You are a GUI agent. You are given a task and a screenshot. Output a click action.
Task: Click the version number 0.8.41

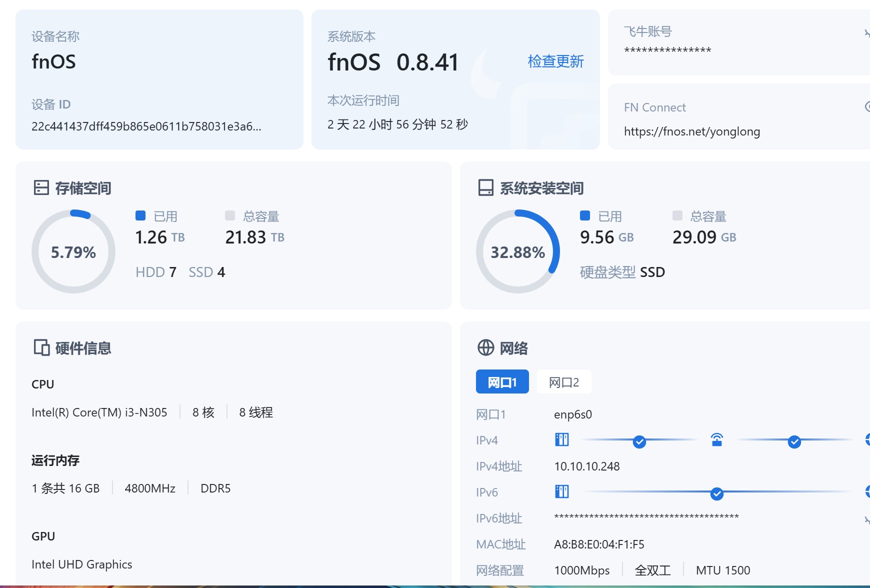(x=427, y=62)
